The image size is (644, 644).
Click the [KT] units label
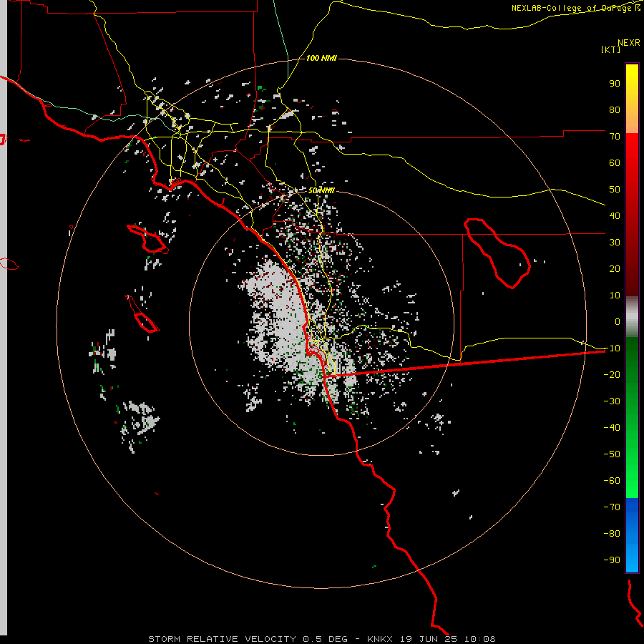click(x=611, y=49)
